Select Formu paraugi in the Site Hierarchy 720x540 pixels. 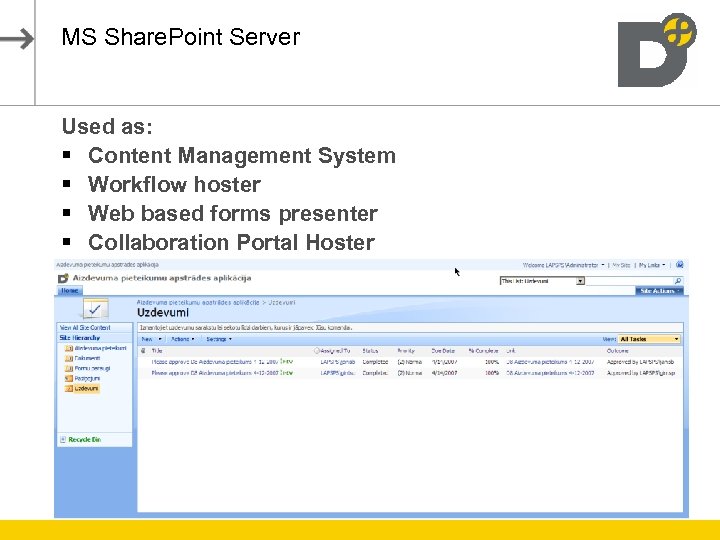coord(92,368)
